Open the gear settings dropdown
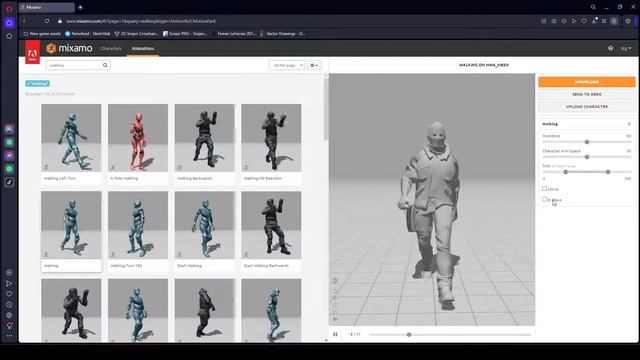 (314, 65)
